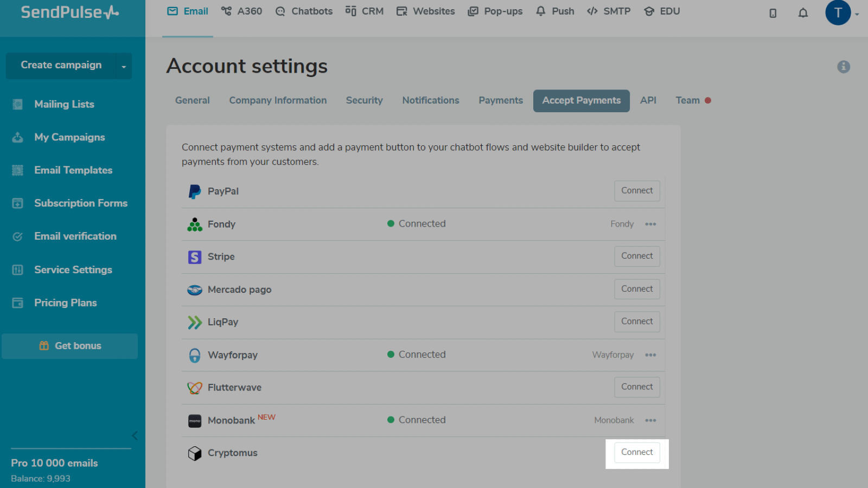Click the info icon beside Account settings
Image resolution: width=868 pixels, height=488 pixels.
point(843,67)
